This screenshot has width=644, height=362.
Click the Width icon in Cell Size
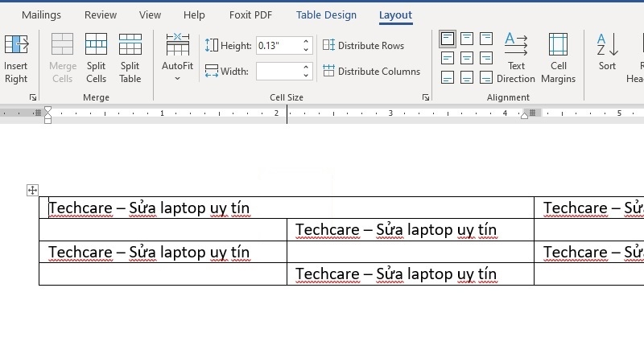coord(212,71)
